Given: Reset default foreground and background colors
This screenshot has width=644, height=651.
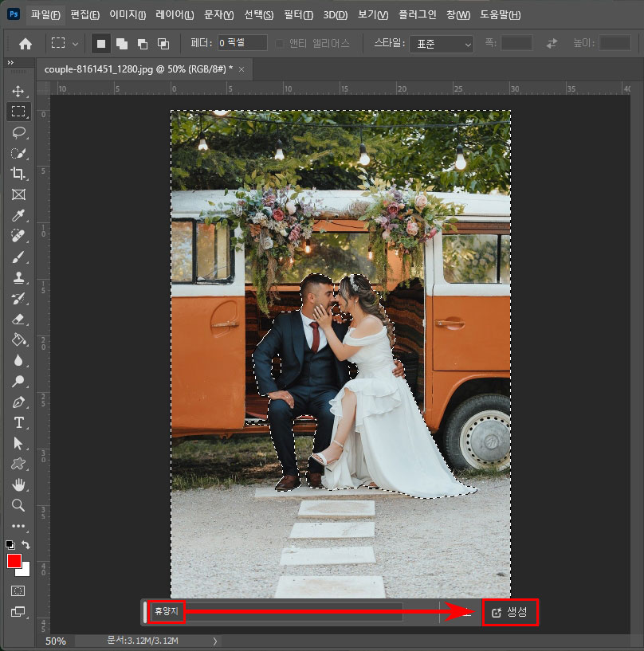Looking at the screenshot, I should (10, 545).
